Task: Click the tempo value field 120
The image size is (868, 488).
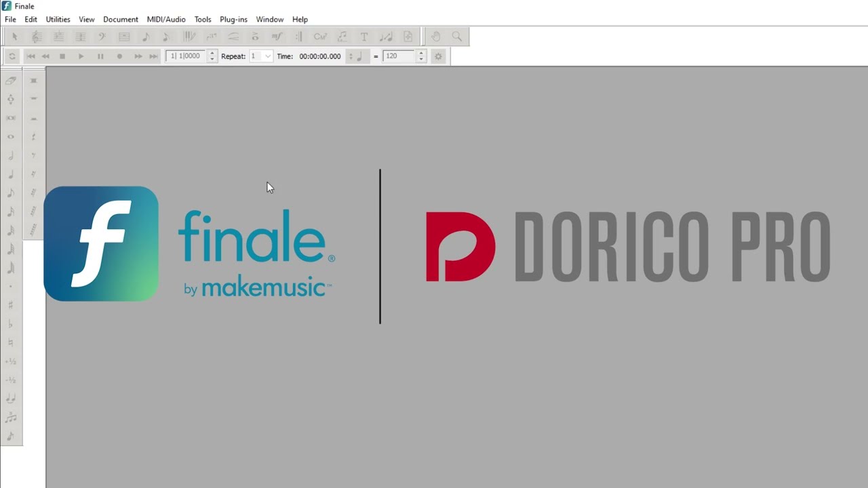Action: pyautogui.click(x=399, y=56)
